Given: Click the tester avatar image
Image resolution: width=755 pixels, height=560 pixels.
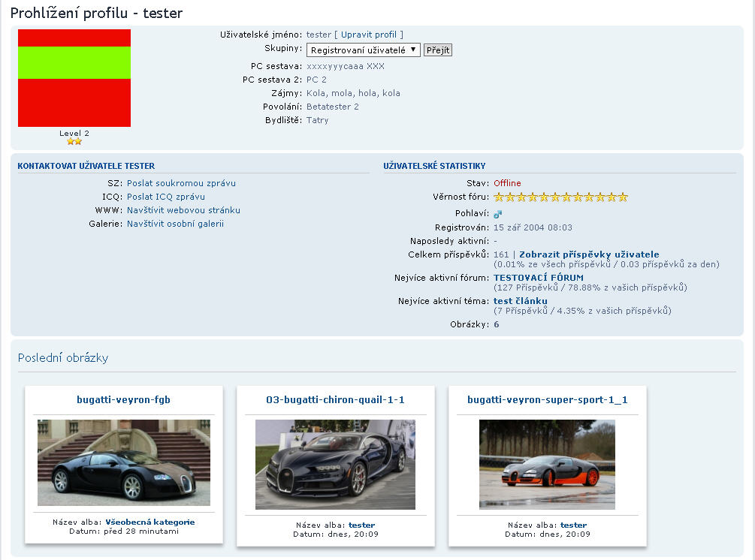Looking at the screenshot, I should coord(74,78).
